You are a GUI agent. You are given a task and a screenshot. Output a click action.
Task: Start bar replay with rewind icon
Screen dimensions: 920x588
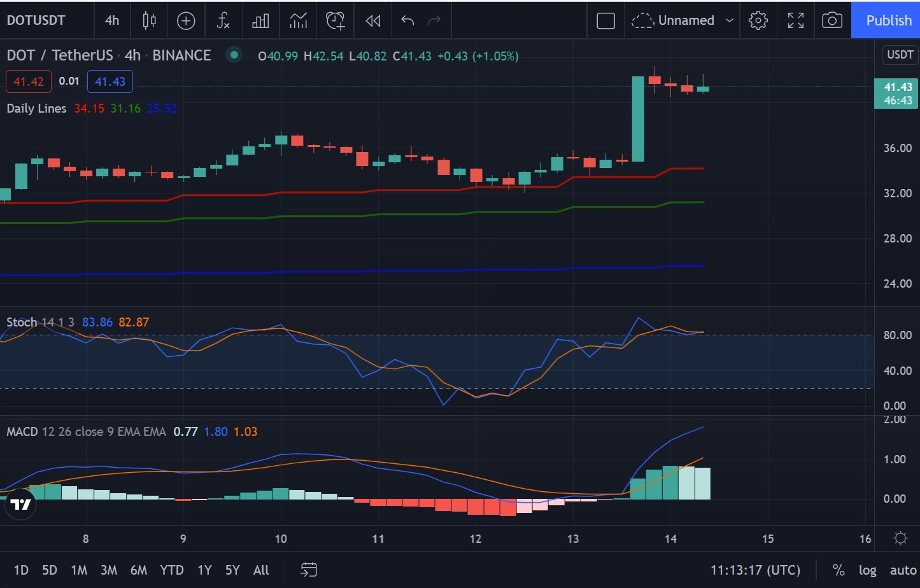tap(373, 20)
